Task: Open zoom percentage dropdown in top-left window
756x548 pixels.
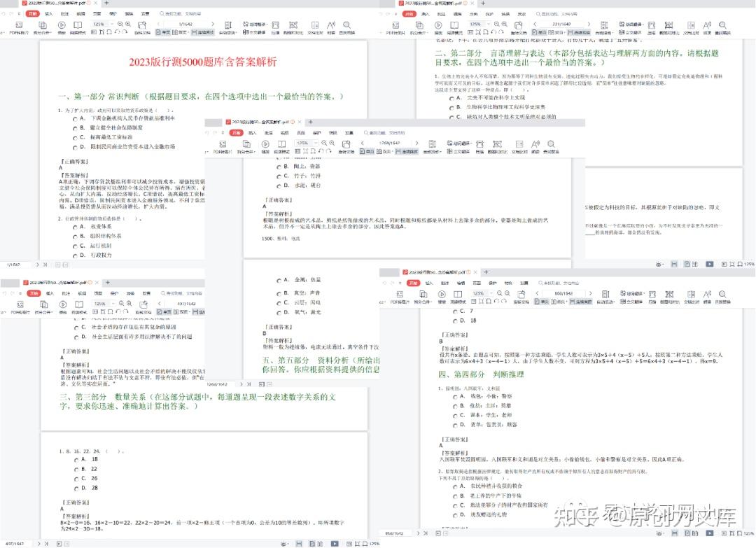Action: (x=112, y=24)
